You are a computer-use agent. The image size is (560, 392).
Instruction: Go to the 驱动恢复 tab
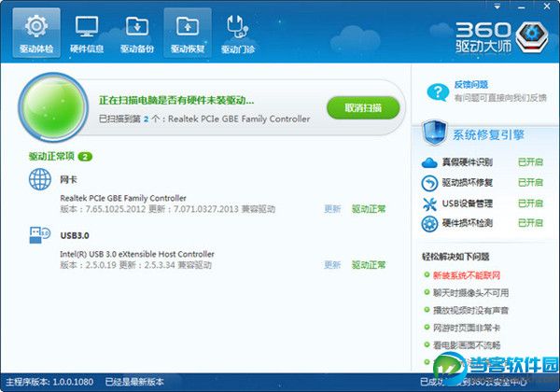coord(188,33)
